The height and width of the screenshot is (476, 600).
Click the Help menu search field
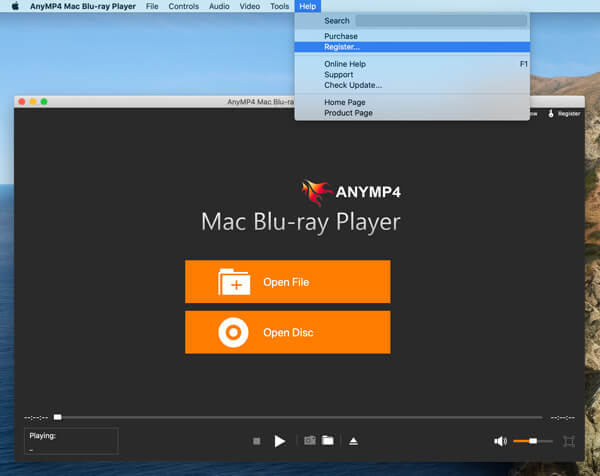click(440, 20)
